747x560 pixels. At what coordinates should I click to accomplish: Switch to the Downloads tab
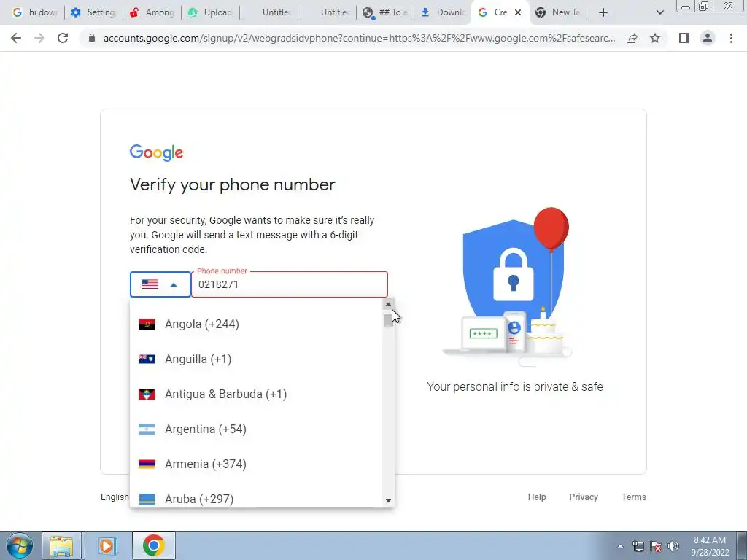[443, 12]
